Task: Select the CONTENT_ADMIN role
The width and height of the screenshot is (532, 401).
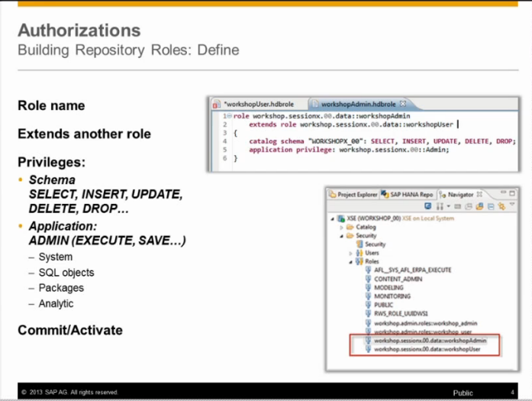Action: click(398, 279)
